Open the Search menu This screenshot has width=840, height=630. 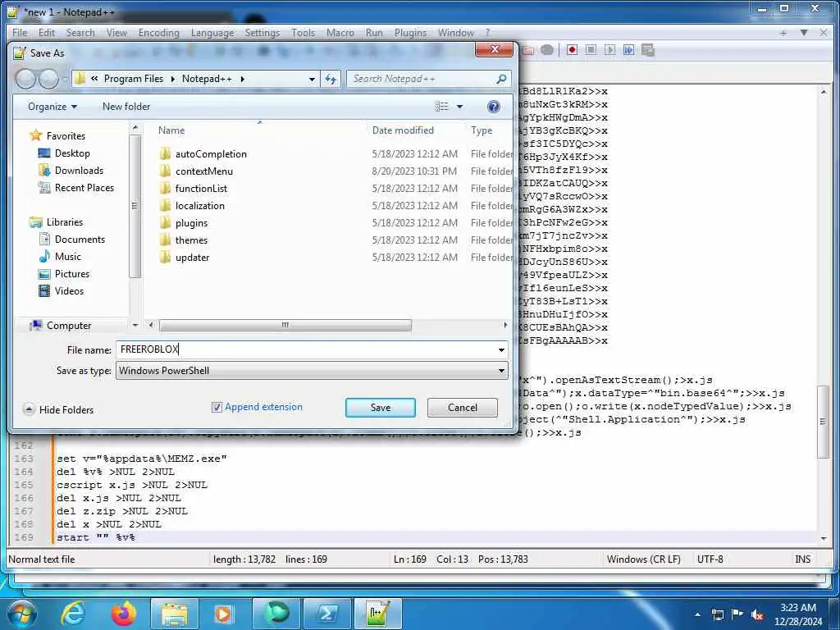pos(80,33)
